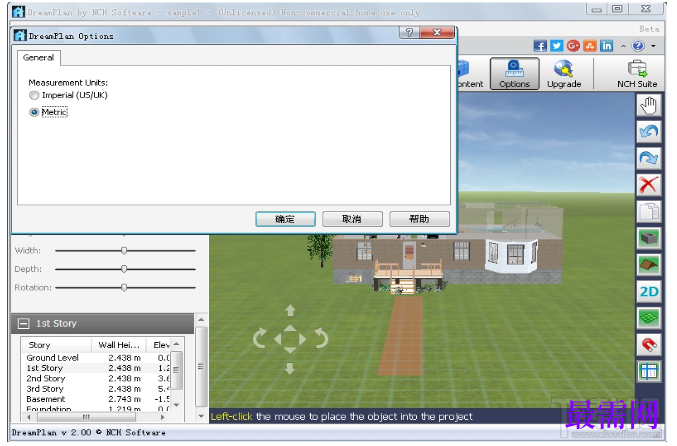677x446 pixels.
Task: Click the red magnet snap icon
Action: coord(649,345)
